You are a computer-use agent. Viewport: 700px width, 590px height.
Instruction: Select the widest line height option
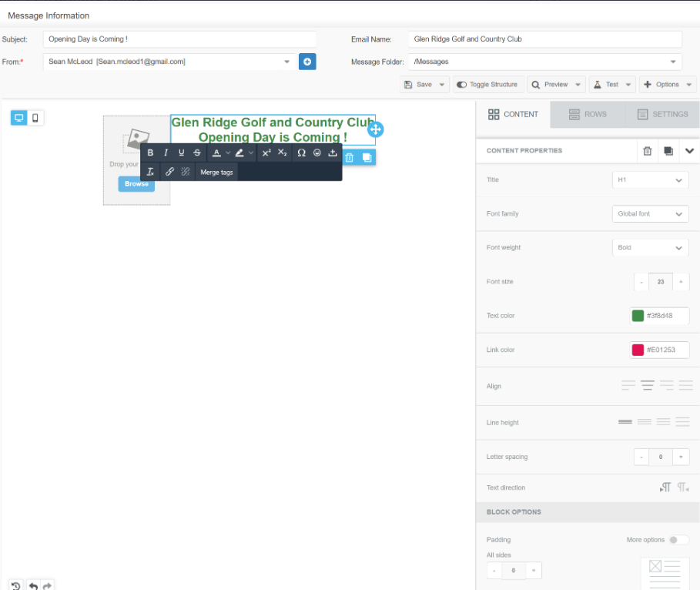[682, 421]
